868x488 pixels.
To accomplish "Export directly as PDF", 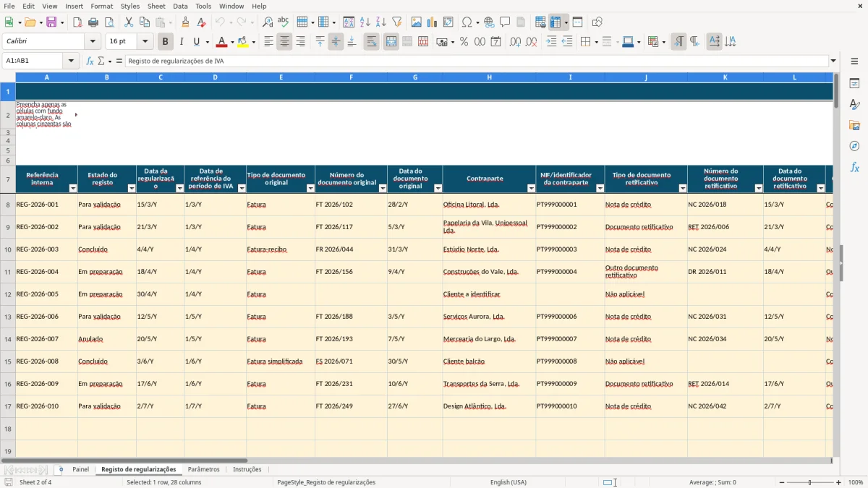I will [77, 22].
